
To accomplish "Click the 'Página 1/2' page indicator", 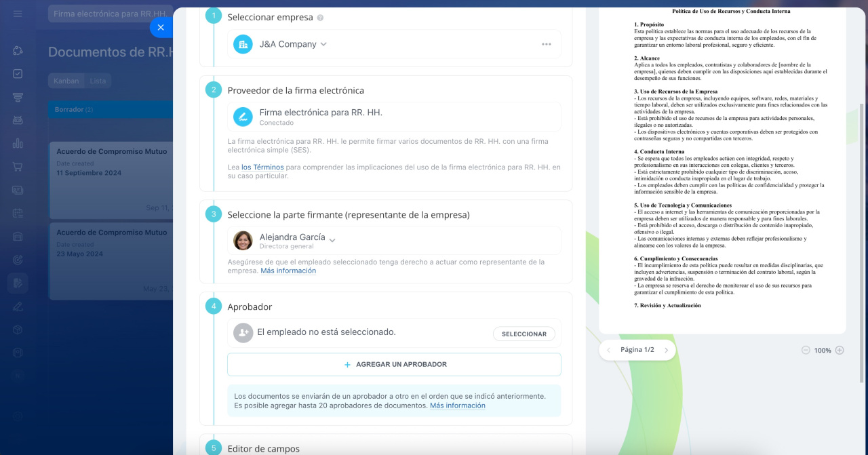I will 637,350.
